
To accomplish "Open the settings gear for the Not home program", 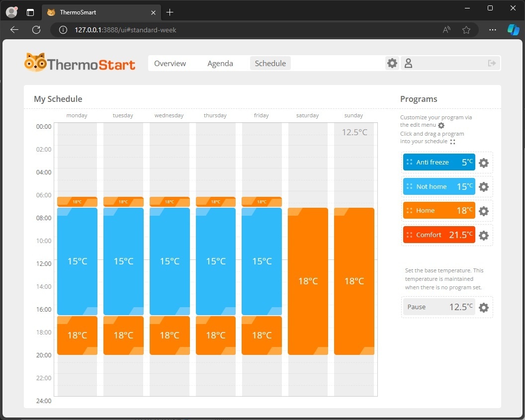I will tap(483, 187).
